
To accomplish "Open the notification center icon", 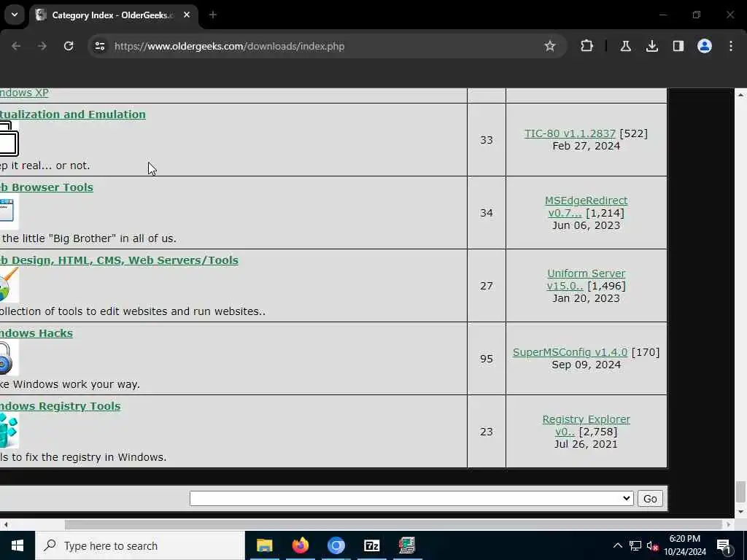I will (x=724, y=545).
